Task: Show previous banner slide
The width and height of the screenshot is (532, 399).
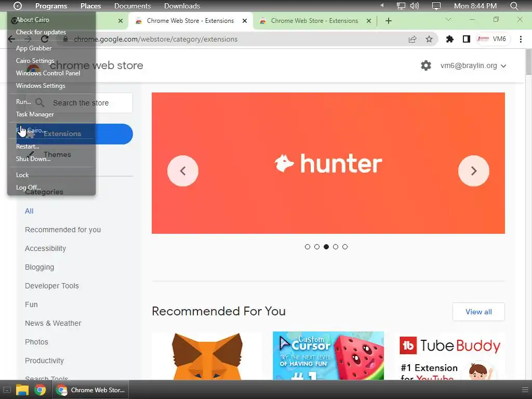Action: [x=182, y=171]
